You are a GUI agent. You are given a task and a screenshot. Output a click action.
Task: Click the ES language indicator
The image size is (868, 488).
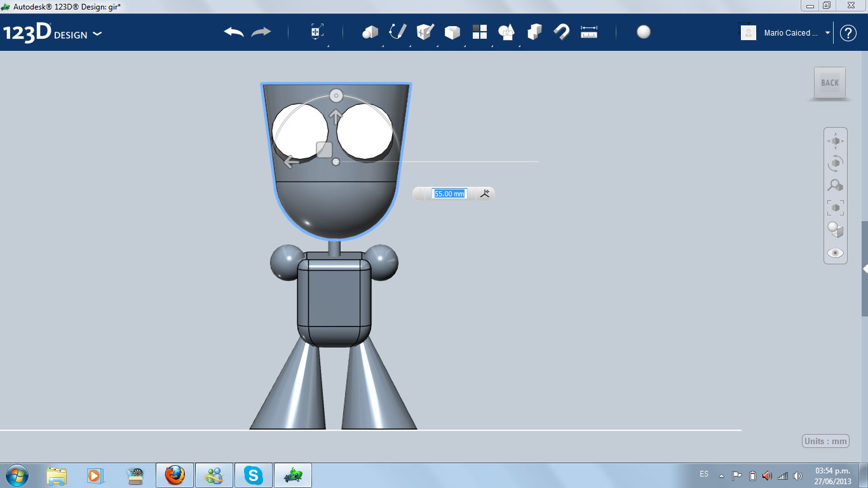pos(704,474)
